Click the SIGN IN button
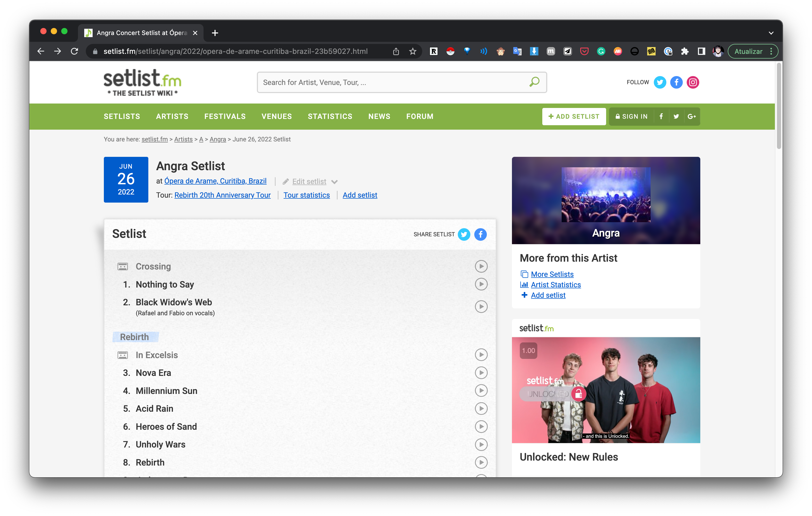The image size is (812, 516). [631, 116]
